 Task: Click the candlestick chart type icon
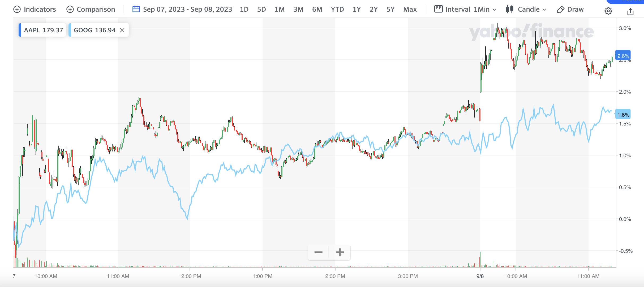(x=509, y=9)
